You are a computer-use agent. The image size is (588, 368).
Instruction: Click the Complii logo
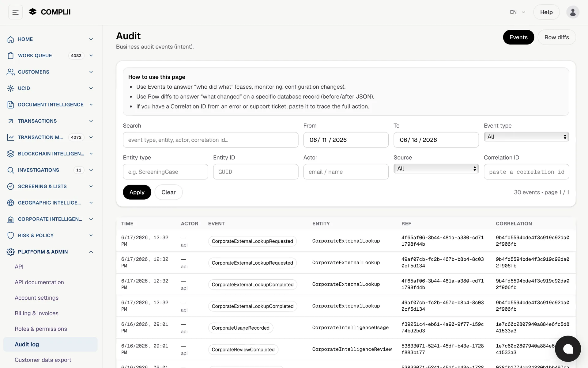pos(50,12)
